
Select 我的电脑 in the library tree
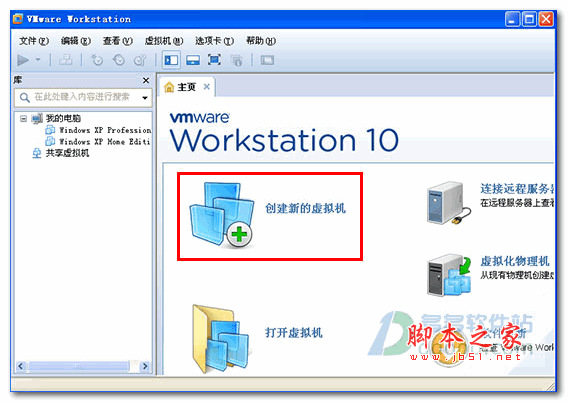63,118
